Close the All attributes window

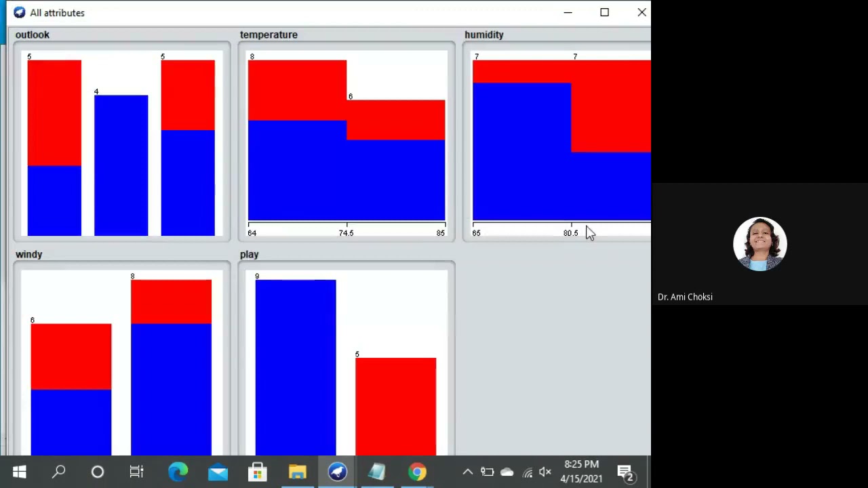[642, 12]
